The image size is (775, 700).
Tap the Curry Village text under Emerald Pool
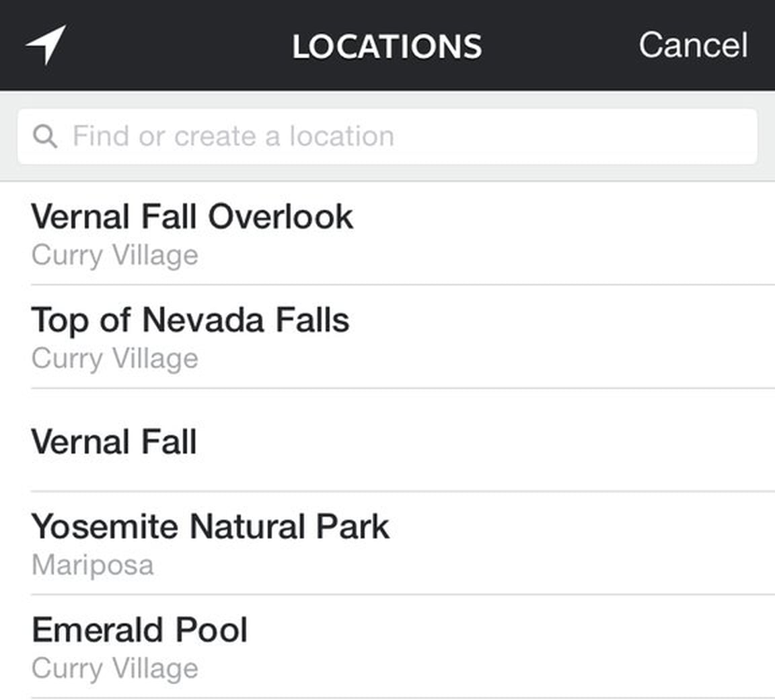[114, 669]
